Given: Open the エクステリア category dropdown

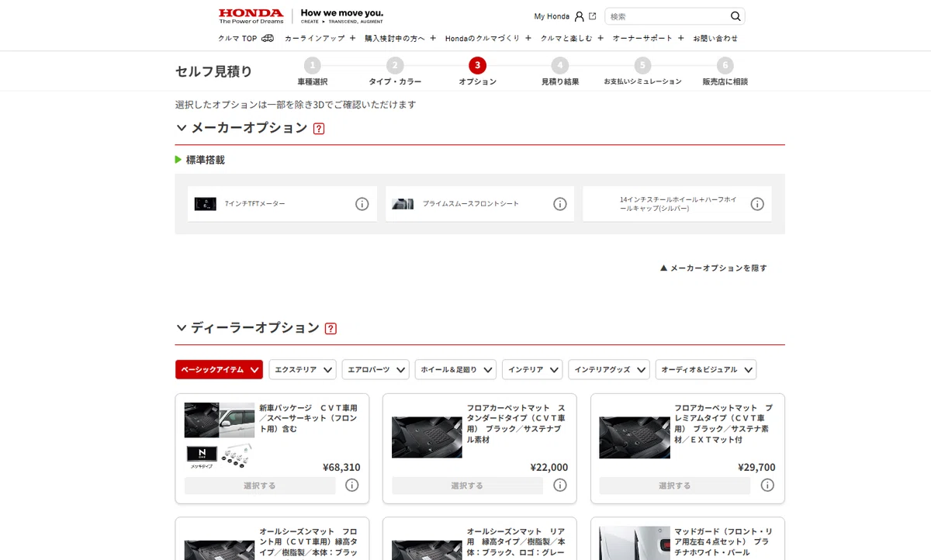Looking at the screenshot, I should point(303,370).
